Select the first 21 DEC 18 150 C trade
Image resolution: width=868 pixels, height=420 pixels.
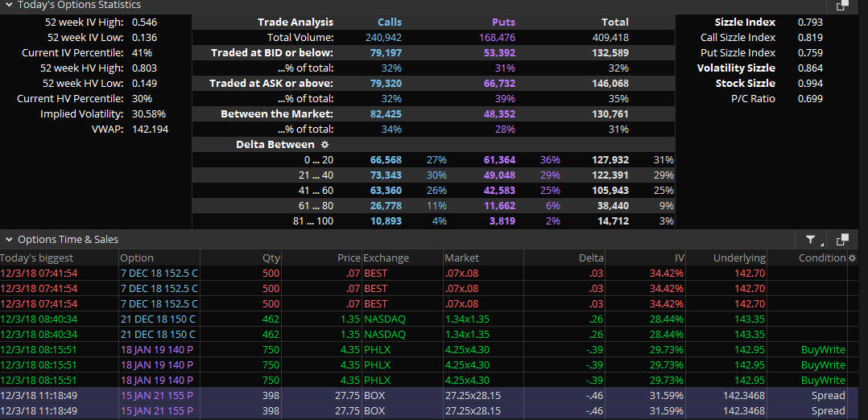point(157,319)
